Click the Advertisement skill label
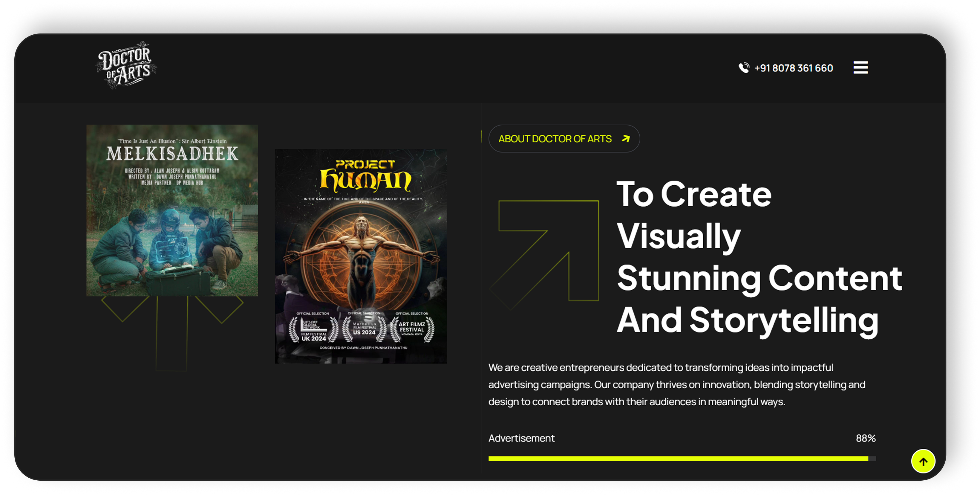Screen dimensions: 980x495 [521, 438]
